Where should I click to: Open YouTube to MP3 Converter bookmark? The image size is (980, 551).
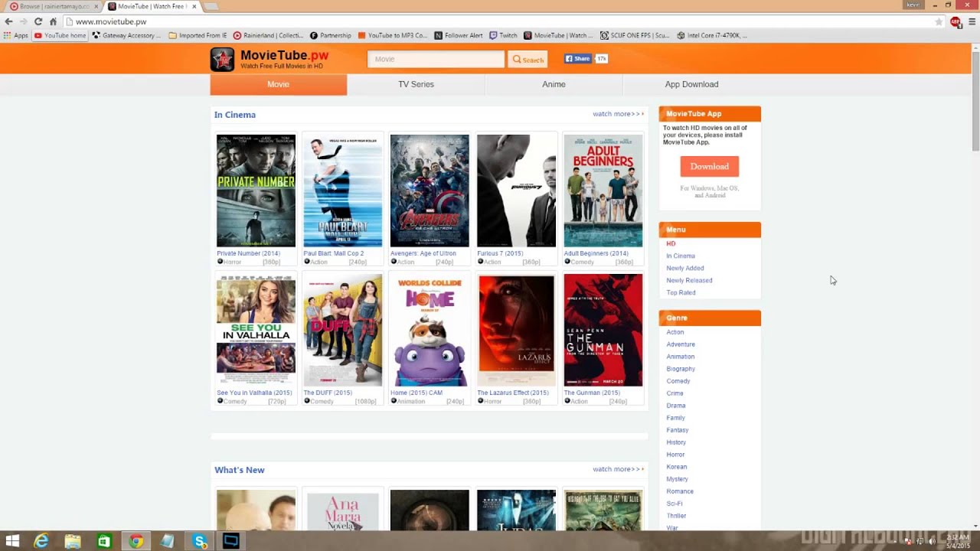[x=393, y=35]
